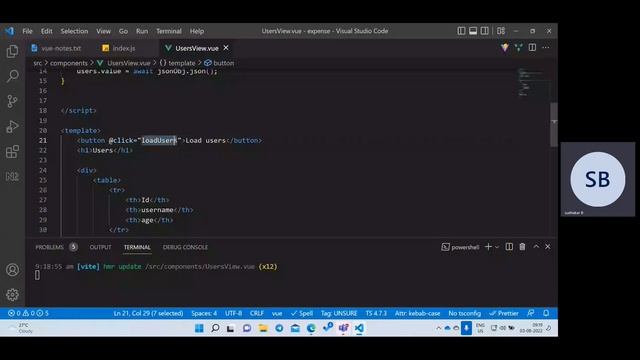Kill the terminal with trash icon

click(x=522, y=247)
